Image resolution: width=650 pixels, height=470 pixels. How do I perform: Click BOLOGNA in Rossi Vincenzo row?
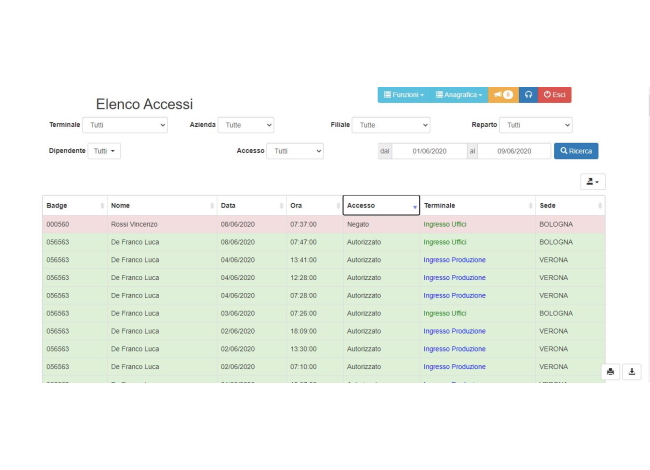coord(556,224)
